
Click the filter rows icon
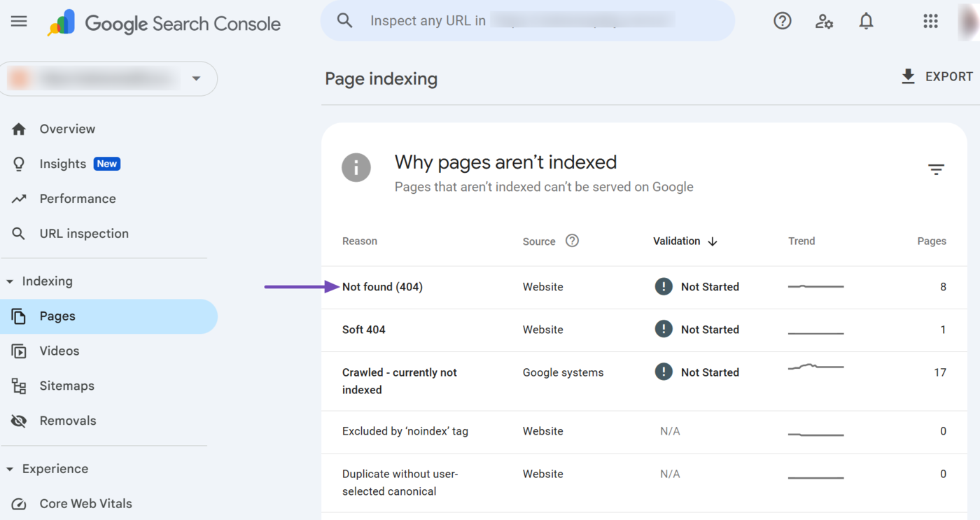(936, 169)
